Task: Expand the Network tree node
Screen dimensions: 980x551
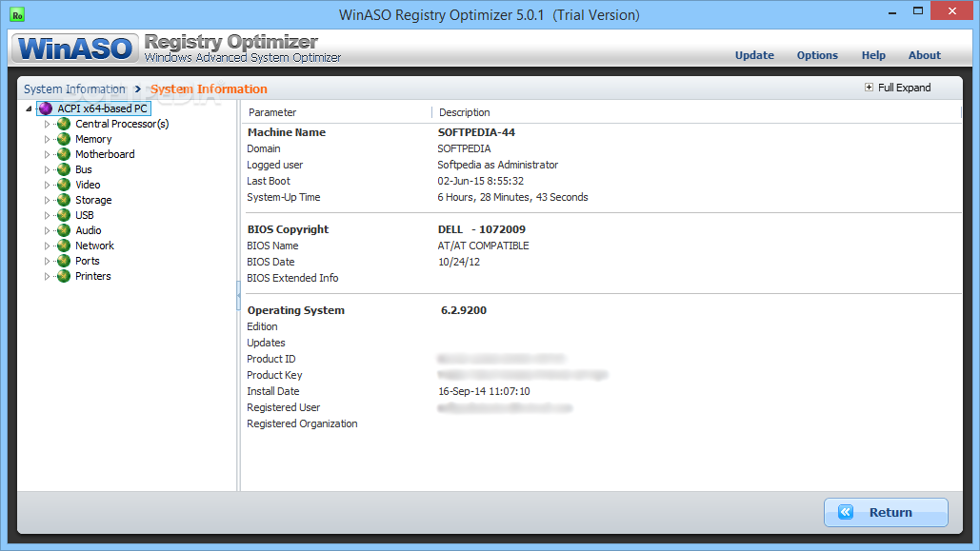Action: [x=47, y=246]
